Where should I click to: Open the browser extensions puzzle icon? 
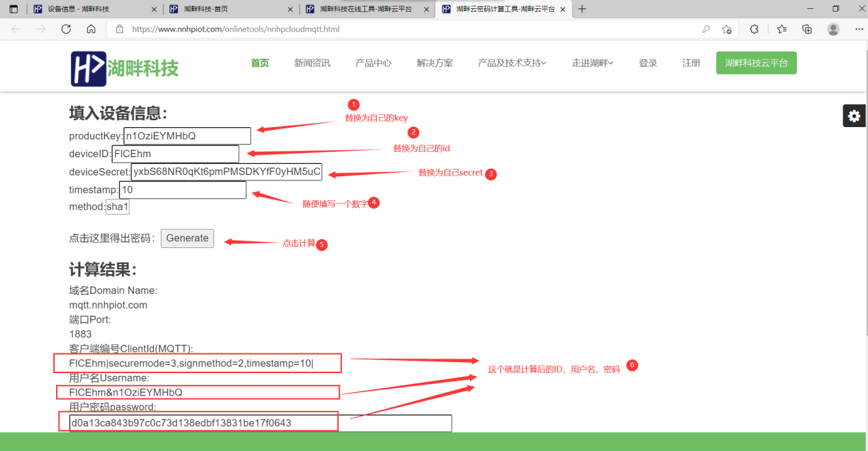[x=754, y=29]
